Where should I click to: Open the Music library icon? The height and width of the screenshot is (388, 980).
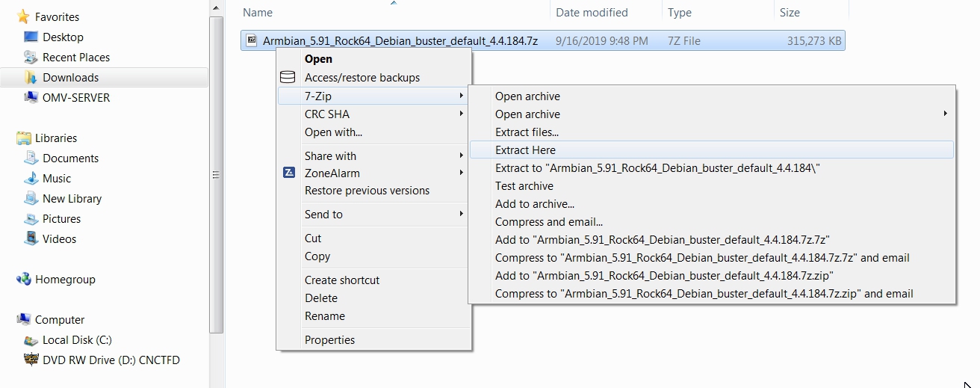[x=31, y=179]
